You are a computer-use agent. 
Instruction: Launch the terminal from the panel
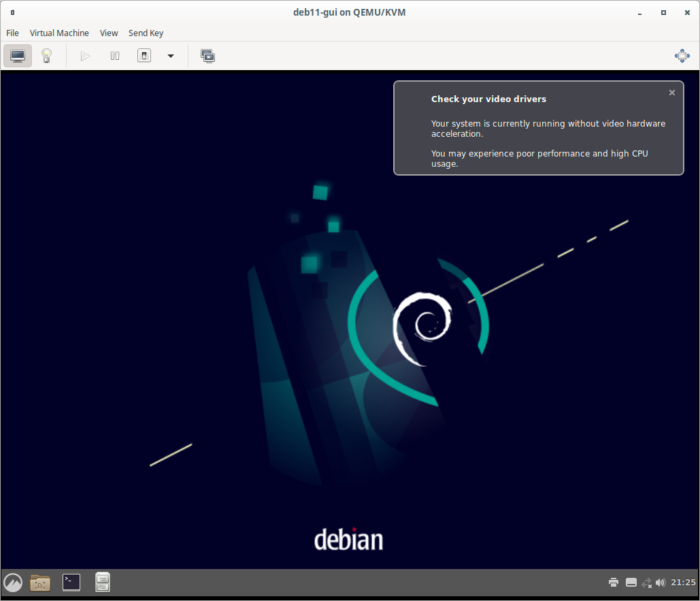click(71, 582)
